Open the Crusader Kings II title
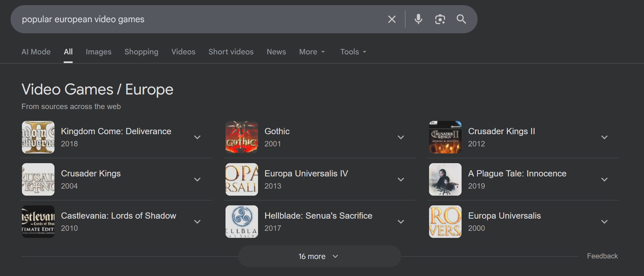Viewport: 644px width, 276px height. pyautogui.click(x=501, y=131)
